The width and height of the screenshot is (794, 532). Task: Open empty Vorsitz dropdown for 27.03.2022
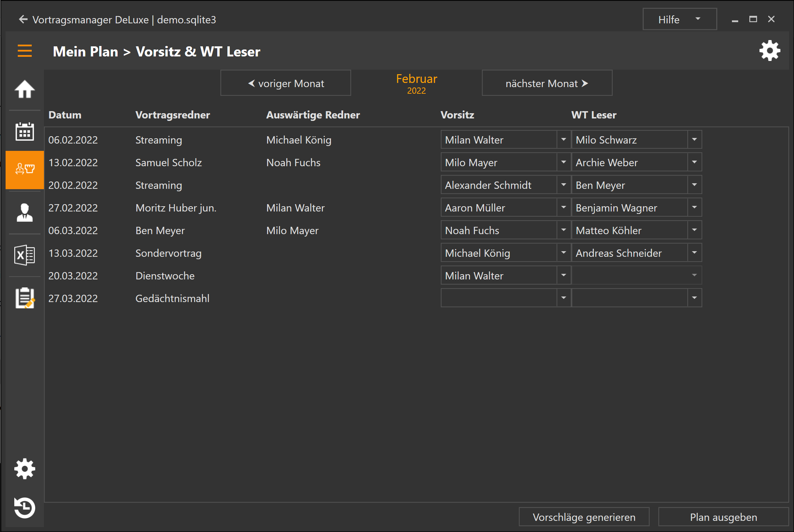pos(506,298)
